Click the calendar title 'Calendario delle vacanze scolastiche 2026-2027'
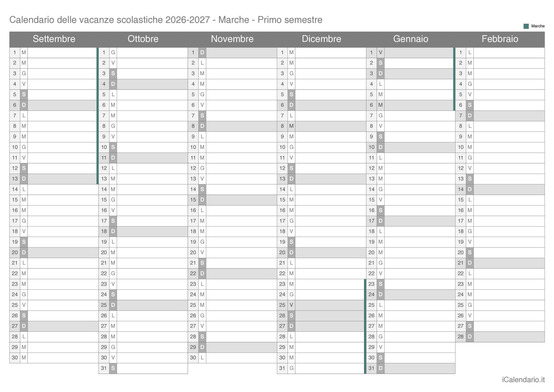This screenshot has width=554, height=392. click(x=110, y=20)
